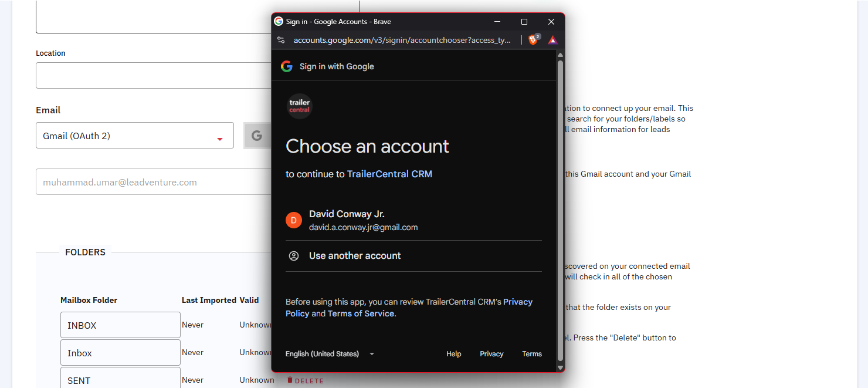The height and width of the screenshot is (388, 868).
Task: Click the Mailbox Folder column header
Action: pyautogui.click(x=89, y=300)
